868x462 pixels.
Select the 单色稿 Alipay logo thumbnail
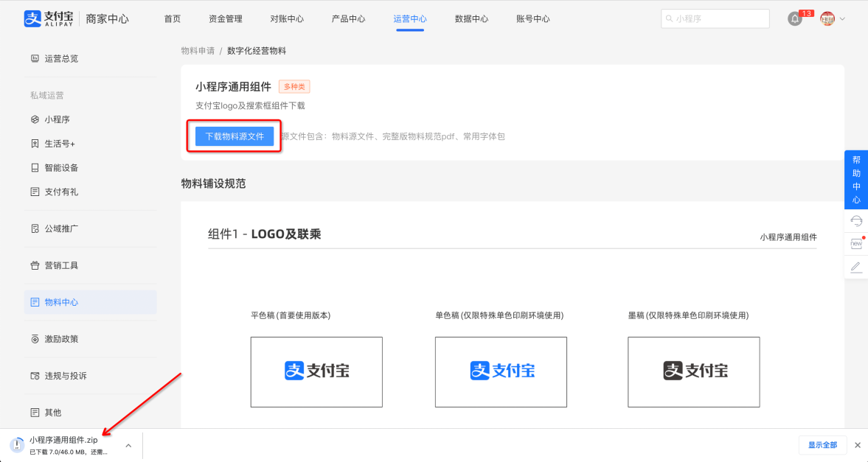501,372
